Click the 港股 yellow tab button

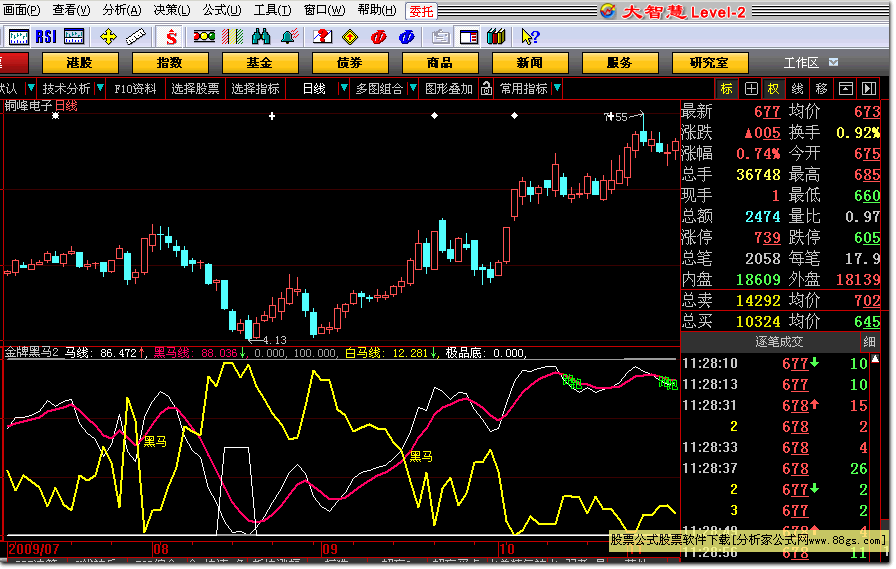79,63
